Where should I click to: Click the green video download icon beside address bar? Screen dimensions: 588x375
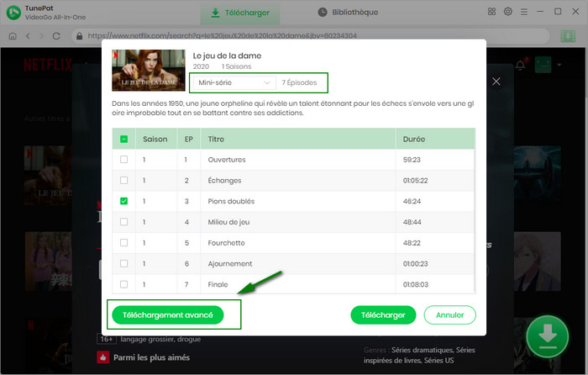coord(568,36)
